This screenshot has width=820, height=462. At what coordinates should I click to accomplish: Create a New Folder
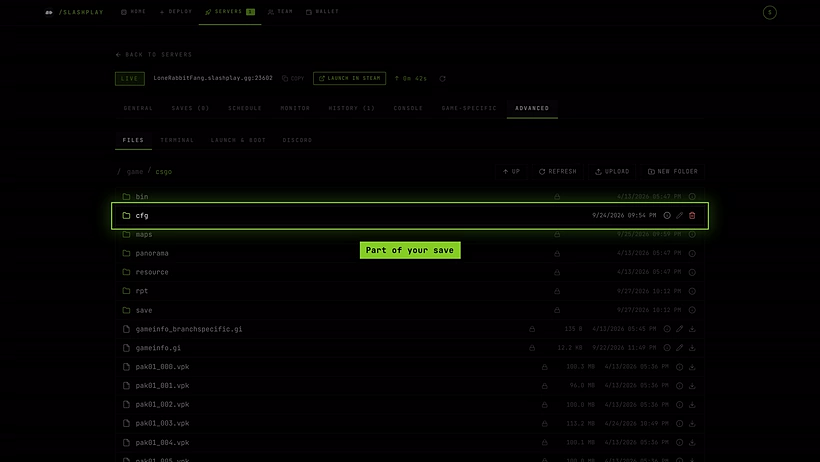tap(673, 172)
